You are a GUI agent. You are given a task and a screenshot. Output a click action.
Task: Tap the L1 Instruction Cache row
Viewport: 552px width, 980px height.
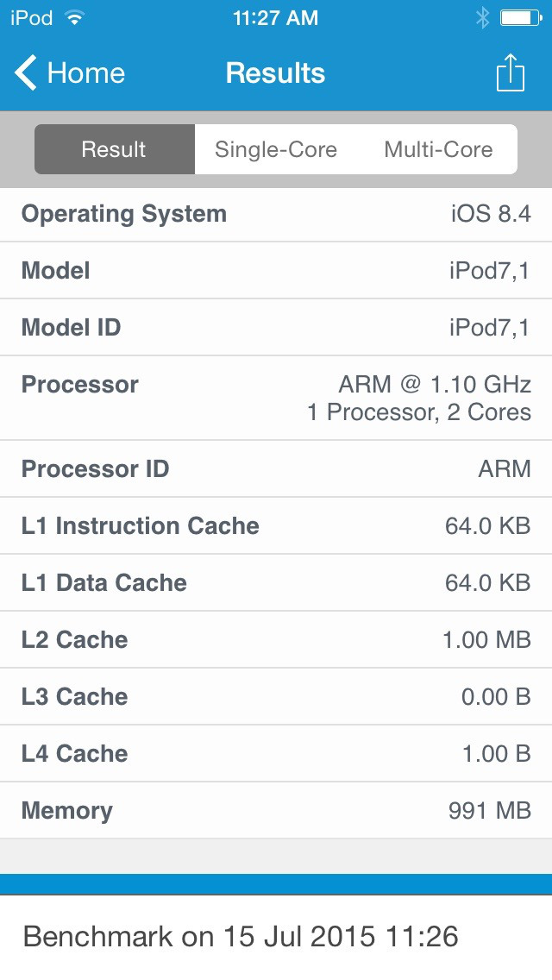tap(276, 526)
